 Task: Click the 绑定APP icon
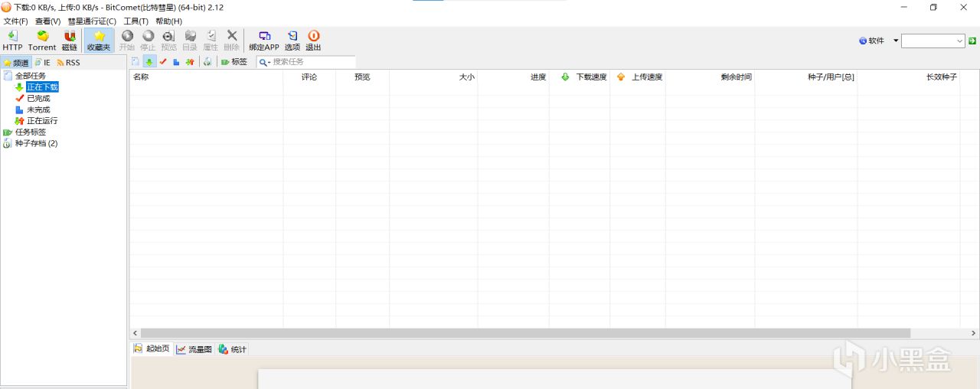click(x=264, y=41)
